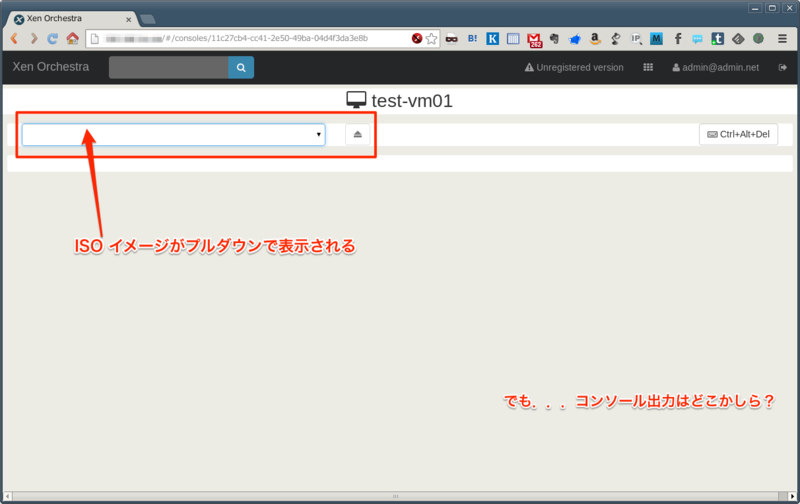Open the Facebook f extension icon
The width and height of the screenshot is (800, 504).
678,38
